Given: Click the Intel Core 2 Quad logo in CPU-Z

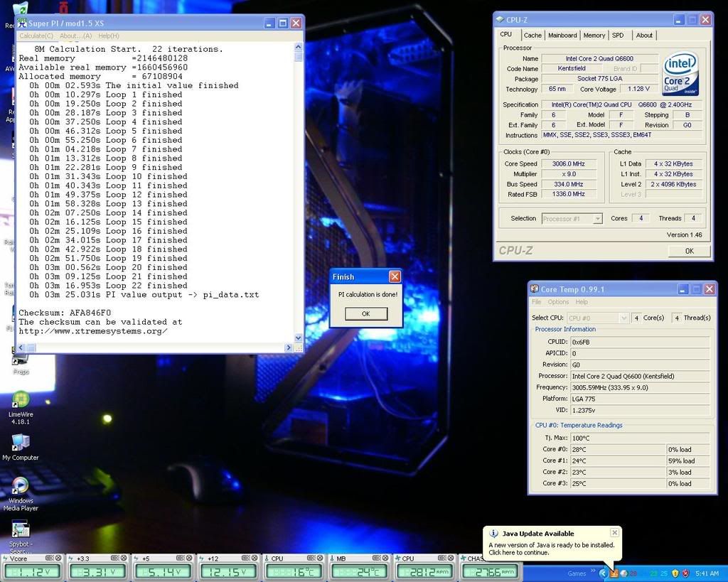Looking at the screenshot, I should [680, 74].
